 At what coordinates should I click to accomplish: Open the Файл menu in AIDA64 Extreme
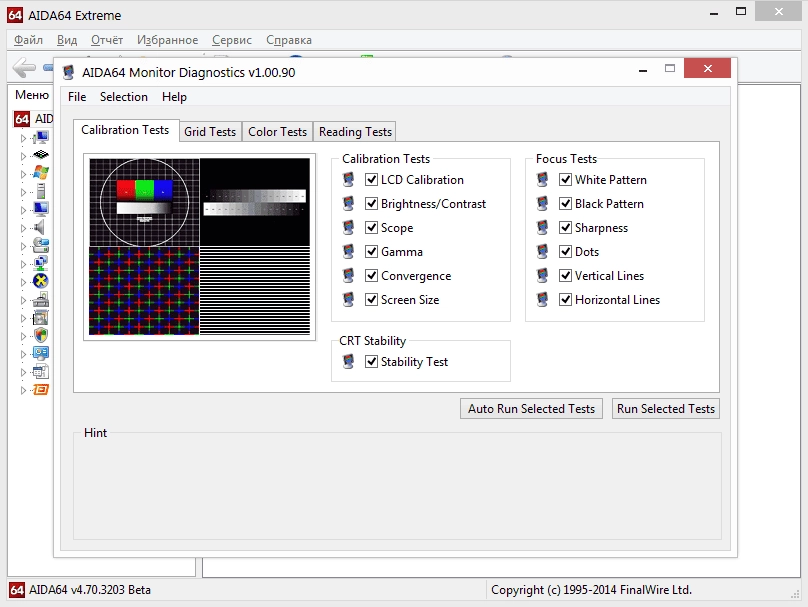tap(28, 40)
